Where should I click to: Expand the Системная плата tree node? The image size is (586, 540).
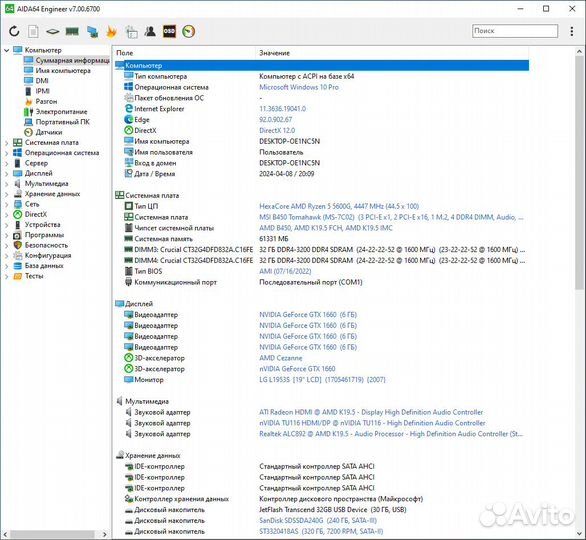coord(6,143)
